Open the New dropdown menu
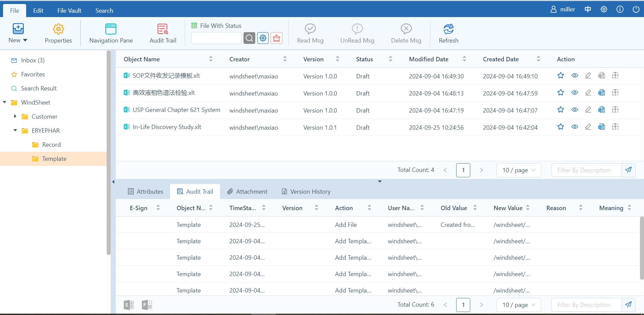644x315 pixels. pyautogui.click(x=18, y=33)
